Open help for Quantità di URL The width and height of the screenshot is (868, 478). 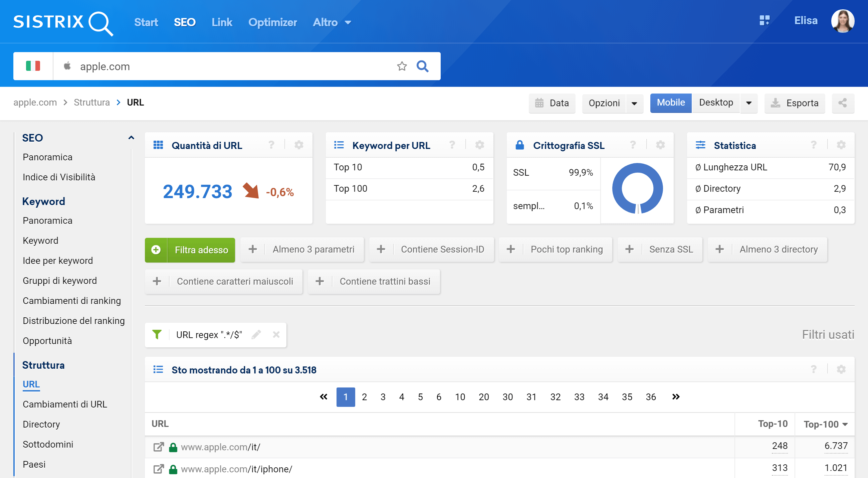pos(271,145)
